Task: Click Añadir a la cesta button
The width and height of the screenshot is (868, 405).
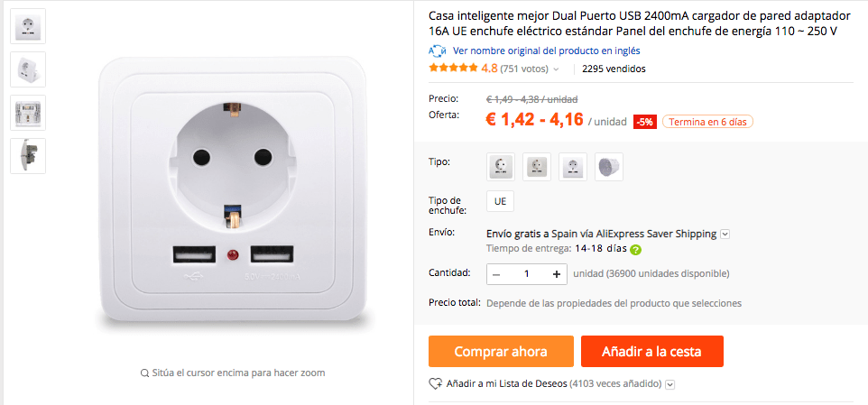Action: [652, 352]
